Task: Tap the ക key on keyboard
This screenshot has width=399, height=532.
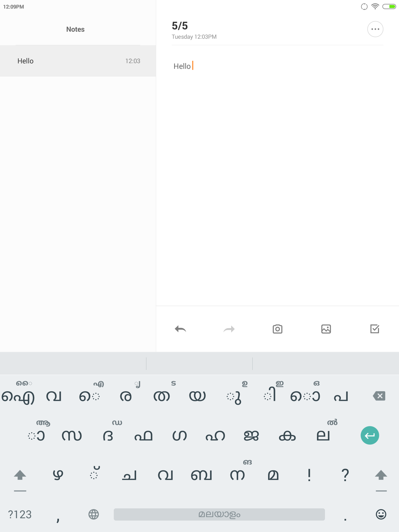Action: [287, 435]
